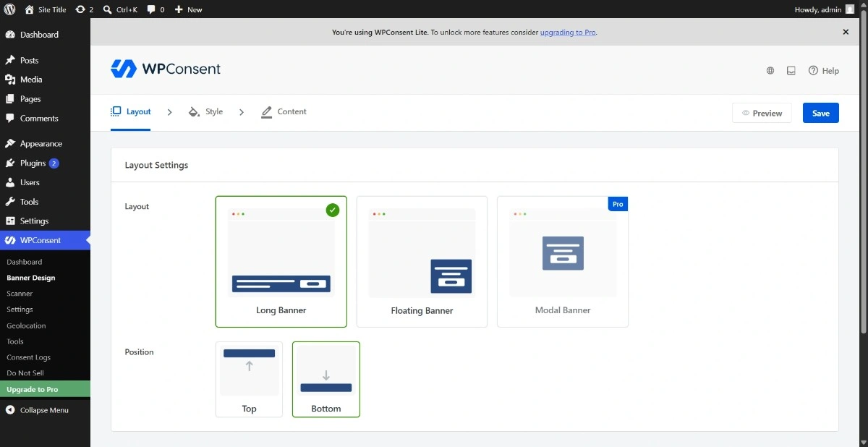Open the Layout tab label
The width and height of the screenshot is (868, 447).
(139, 112)
